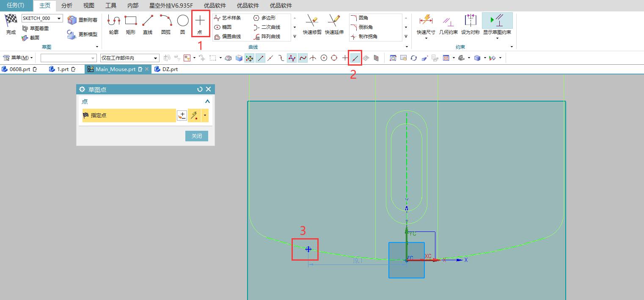Click 设为对称 (Make Symmetric)

coord(471,24)
